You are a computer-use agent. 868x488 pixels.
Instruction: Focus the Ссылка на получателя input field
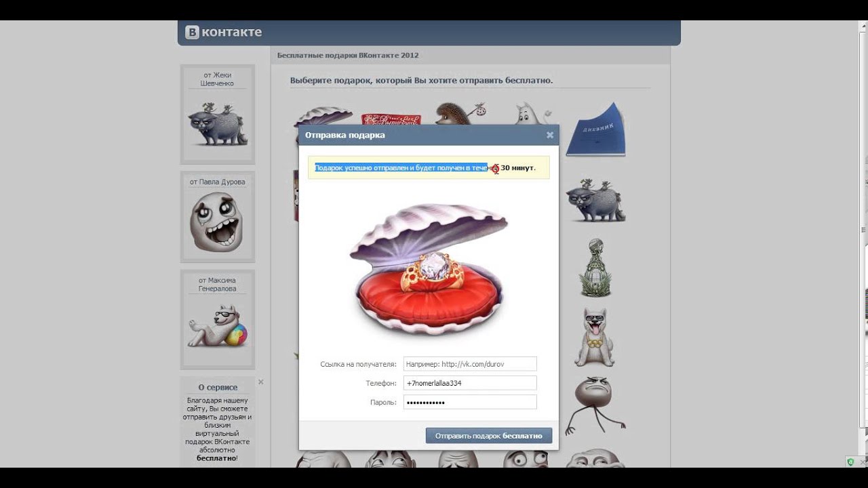tap(470, 364)
